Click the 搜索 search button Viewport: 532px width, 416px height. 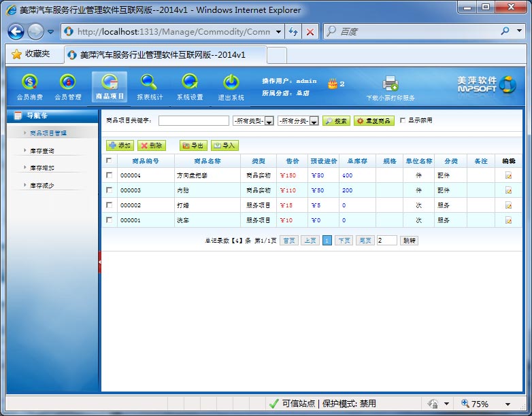336,121
